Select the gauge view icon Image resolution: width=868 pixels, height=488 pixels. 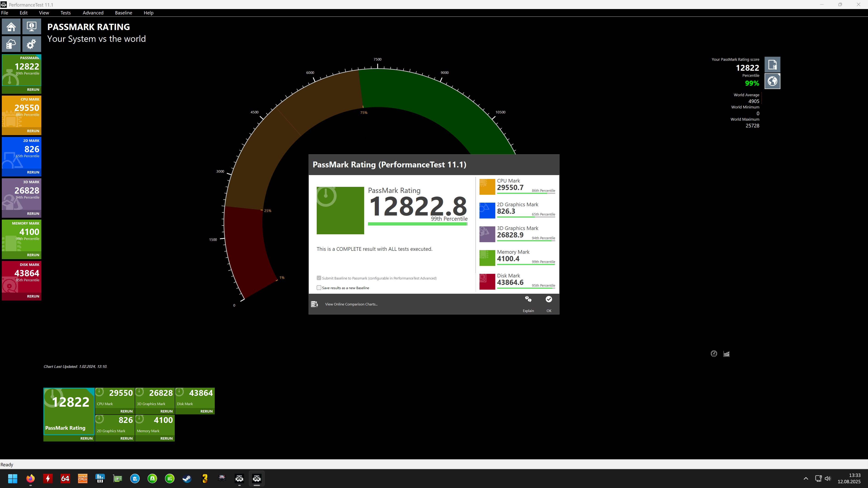714,354
